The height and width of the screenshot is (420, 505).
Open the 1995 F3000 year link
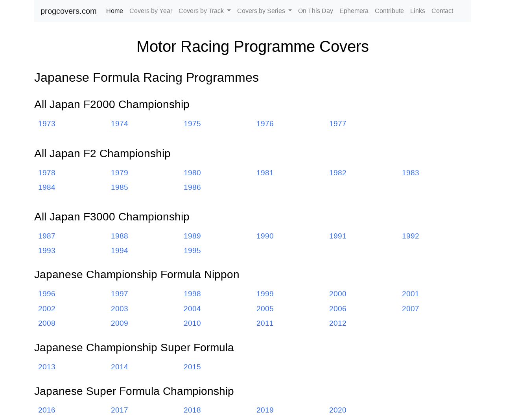[x=192, y=251]
